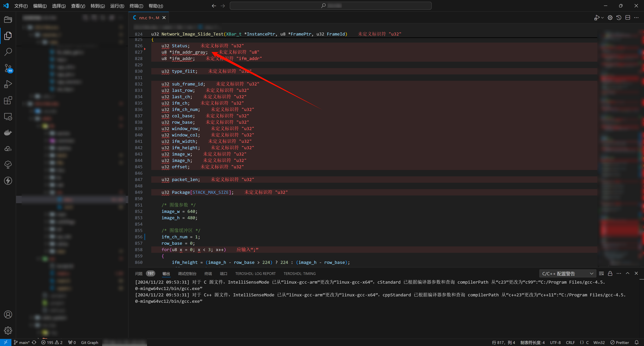
Task: Switch to the 端口 panel tab
Action: 224,274
